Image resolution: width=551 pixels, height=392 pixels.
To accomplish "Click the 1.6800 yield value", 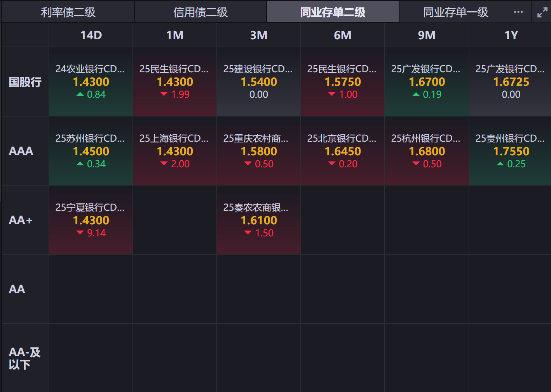I will [x=427, y=151].
